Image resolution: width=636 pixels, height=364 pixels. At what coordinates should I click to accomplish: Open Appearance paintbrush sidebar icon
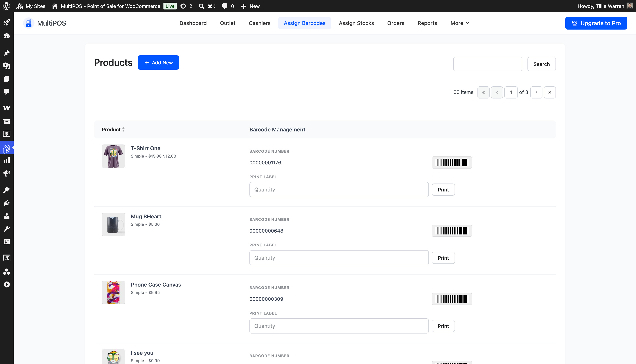point(7,190)
